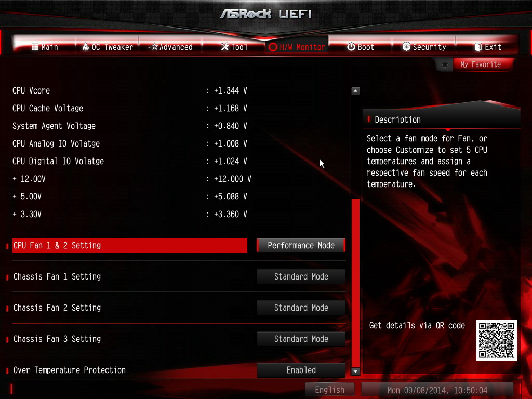The height and width of the screenshot is (399, 532).
Task: Select the CPU Fan 1 & 2 Setting row
Action: 129,245
